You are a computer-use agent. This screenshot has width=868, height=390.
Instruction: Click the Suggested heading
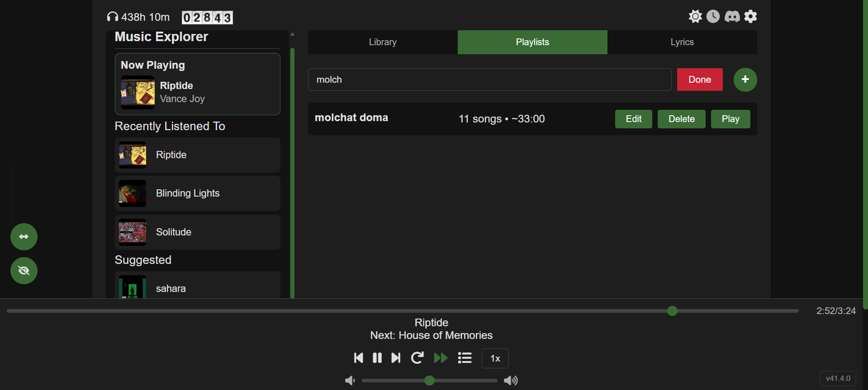[x=143, y=260]
